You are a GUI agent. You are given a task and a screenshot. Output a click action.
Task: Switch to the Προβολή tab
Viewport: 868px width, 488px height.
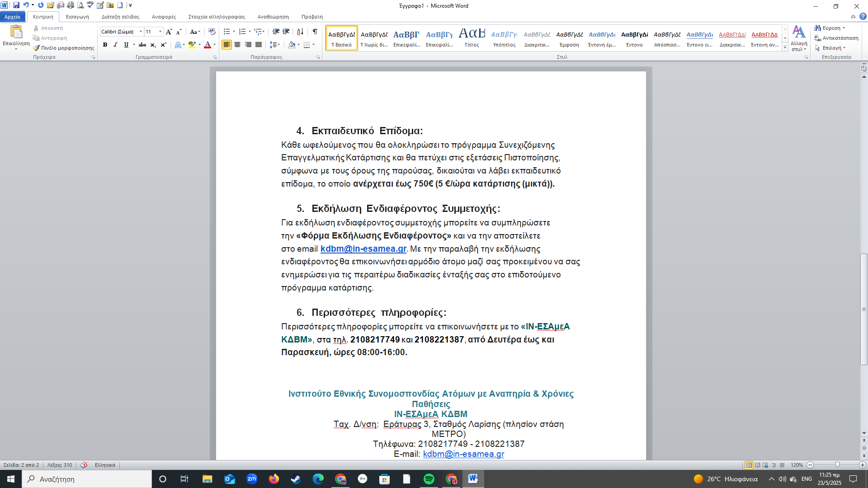(312, 17)
